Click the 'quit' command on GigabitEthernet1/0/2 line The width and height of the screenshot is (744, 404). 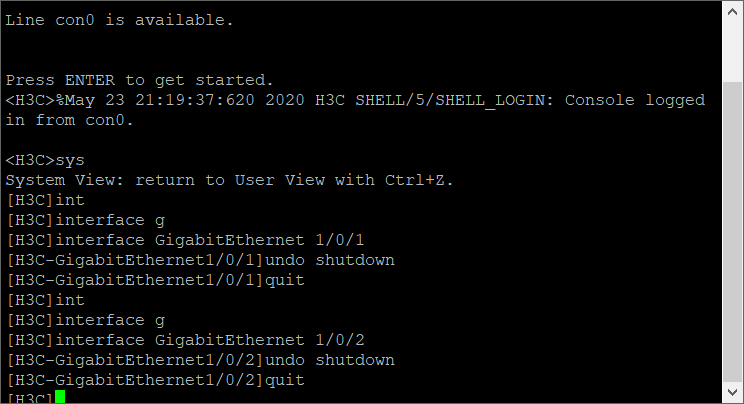(285, 380)
